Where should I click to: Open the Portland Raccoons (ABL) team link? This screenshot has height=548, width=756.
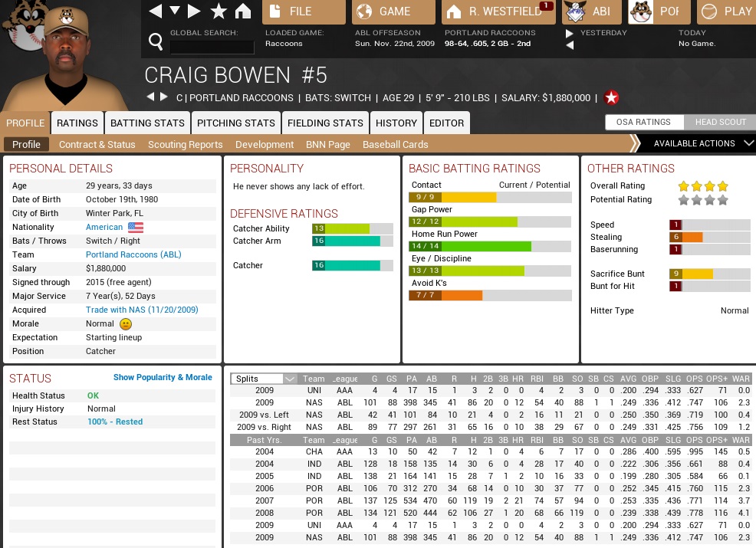133,254
